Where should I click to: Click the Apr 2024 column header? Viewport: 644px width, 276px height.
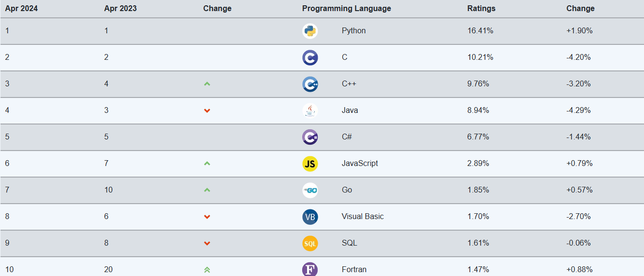[21, 8]
